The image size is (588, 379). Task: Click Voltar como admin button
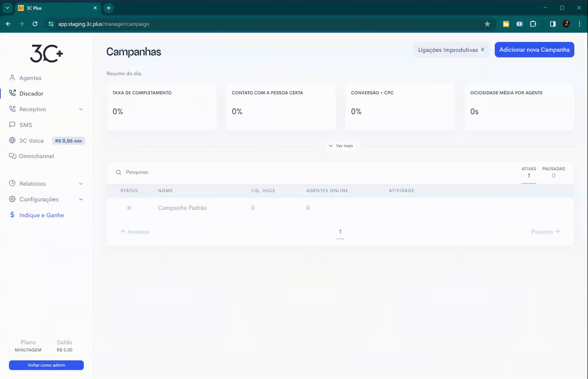click(x=46, y=365)
